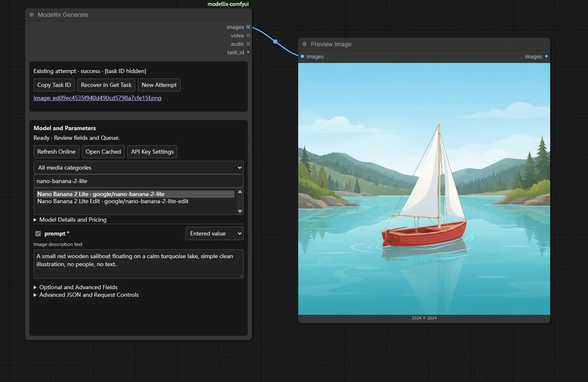Click the Preview Image node title
588x382 pixels.
(331, 44)
